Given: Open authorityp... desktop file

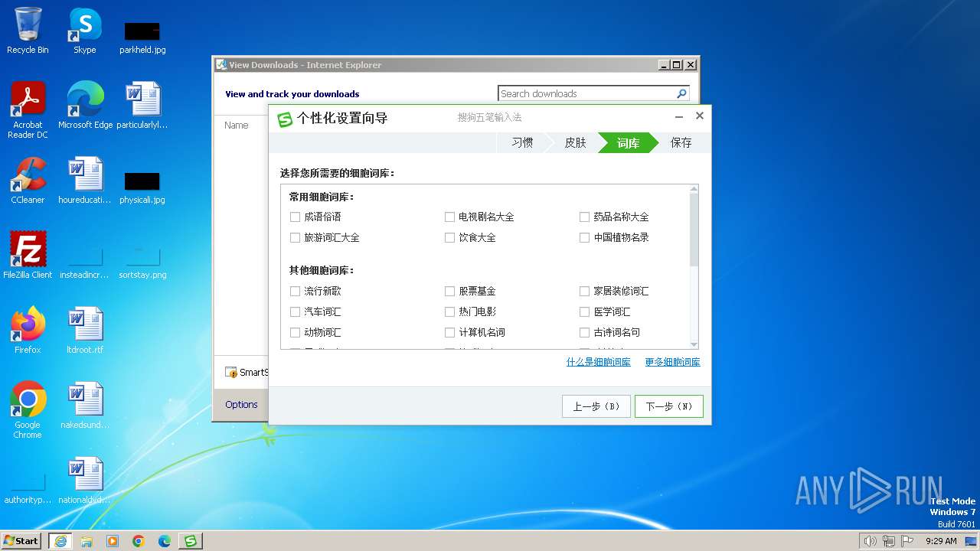Looking at the screenshot, I should pos(28,488).
